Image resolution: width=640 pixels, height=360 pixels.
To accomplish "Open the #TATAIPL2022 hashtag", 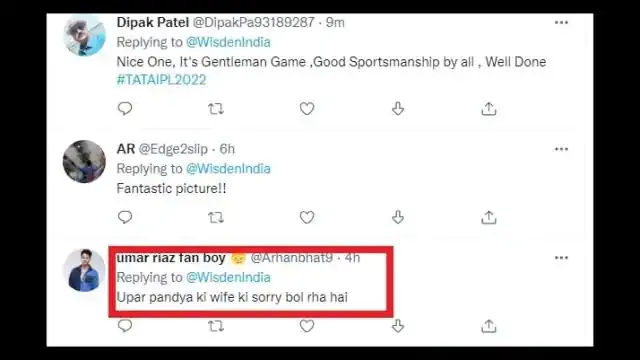I will tap(162, 80).
